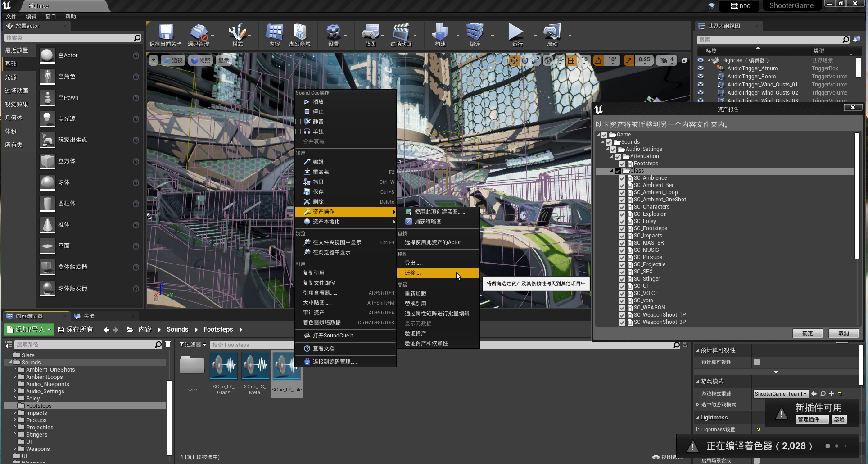Confirm the asset report with the OK button

pos(807,333)
